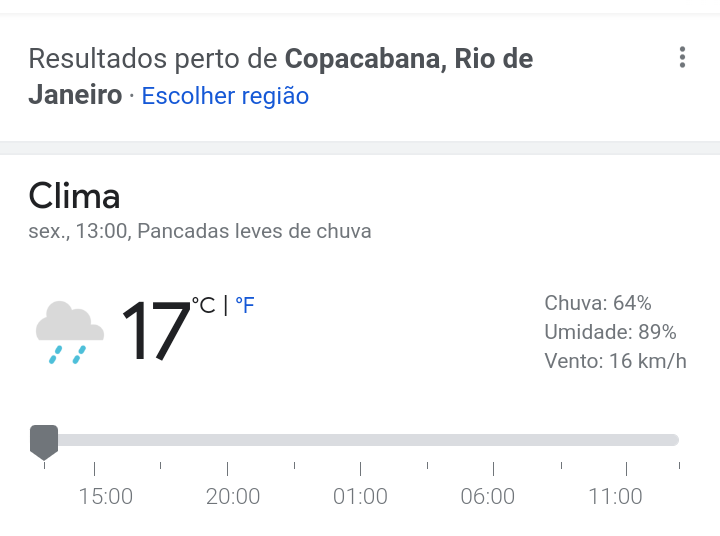Open the three-dot options menu
The width and height of the screenshot is (720, 536).
click(x=682, y=57)
